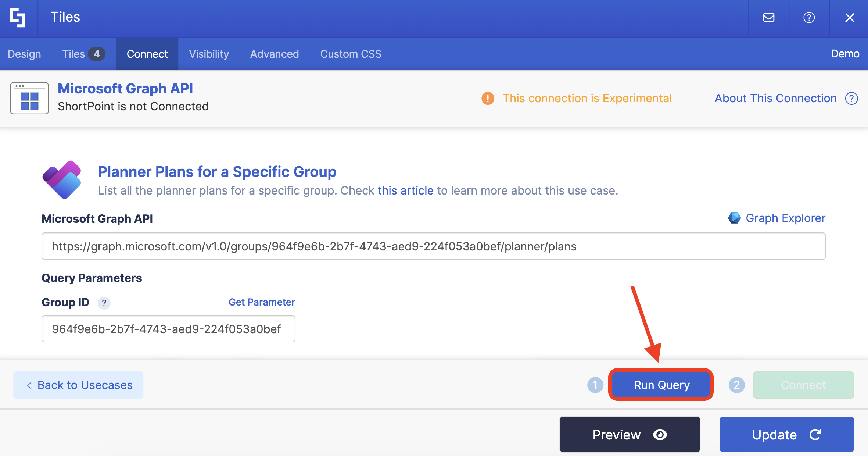The height and width of the screenshot is (456, 868).
Task: Click Back to Usecases button
Action: (78, 385)
